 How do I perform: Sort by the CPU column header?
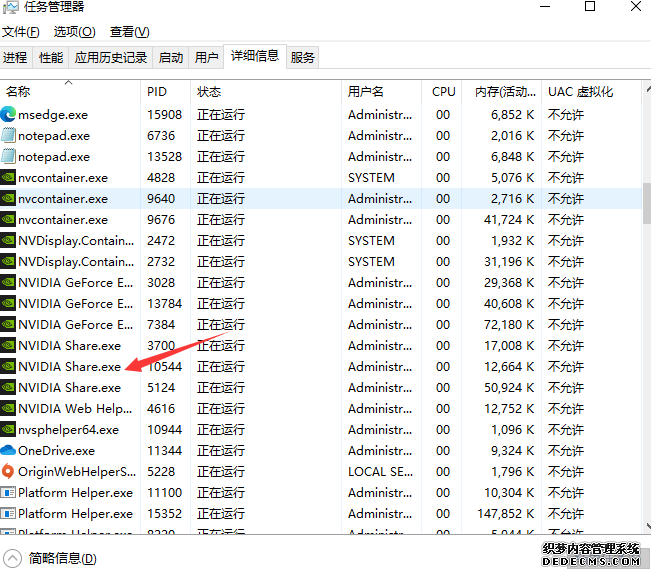[443, 91]
